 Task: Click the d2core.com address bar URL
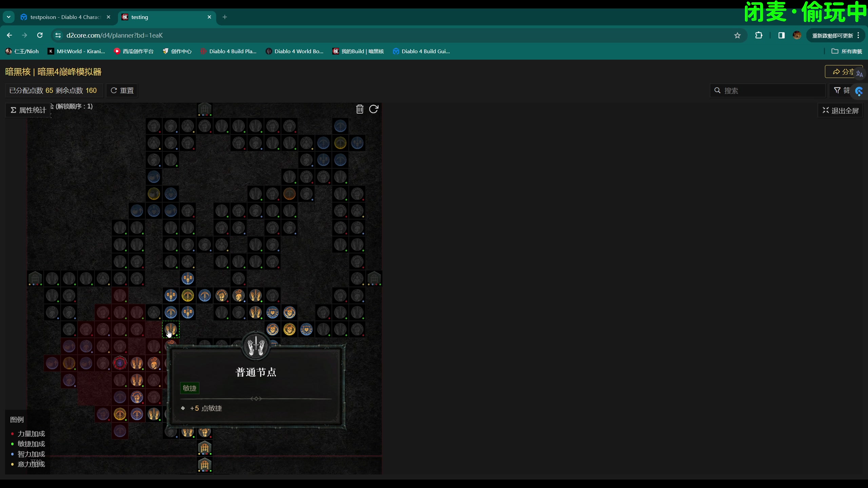click(115, 35)
